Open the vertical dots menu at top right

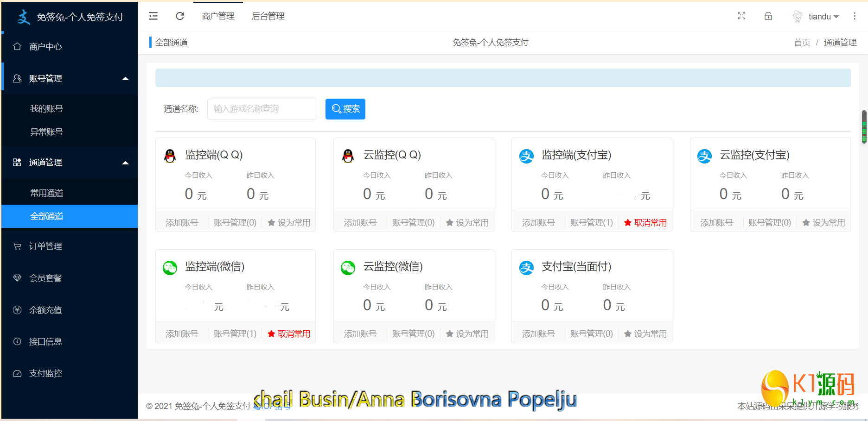(x=855, y=16)
